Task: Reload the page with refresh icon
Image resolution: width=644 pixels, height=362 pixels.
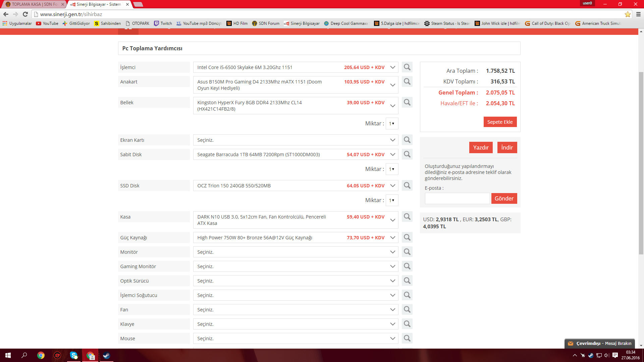Action: pos(25,14)
